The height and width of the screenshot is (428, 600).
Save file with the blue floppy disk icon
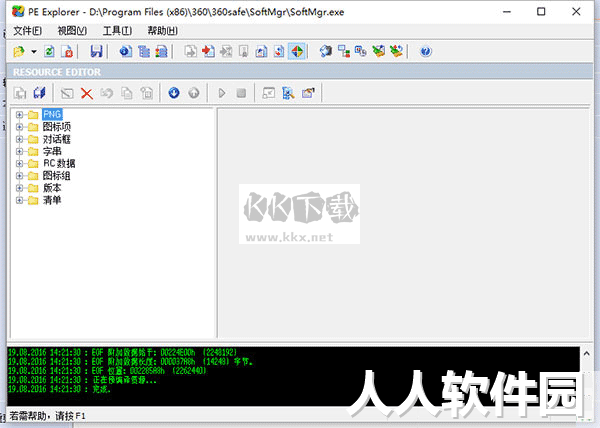[x=96, y=51]
